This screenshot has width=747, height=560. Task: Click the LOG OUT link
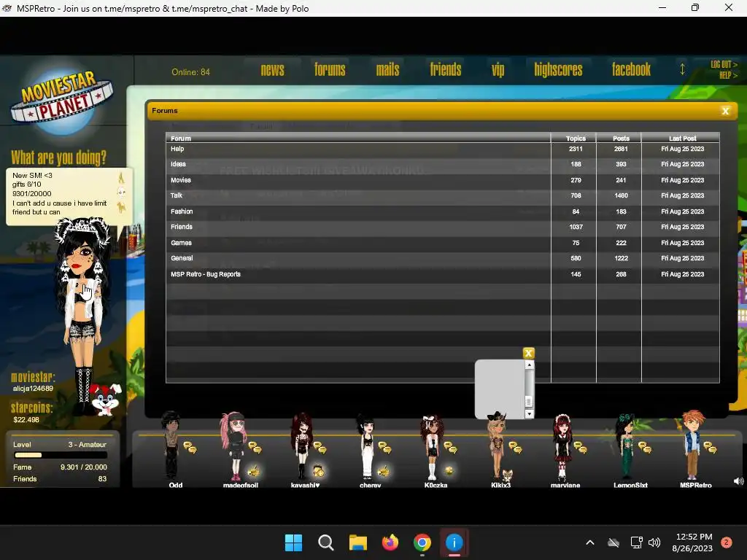click(x=724, y=64)
